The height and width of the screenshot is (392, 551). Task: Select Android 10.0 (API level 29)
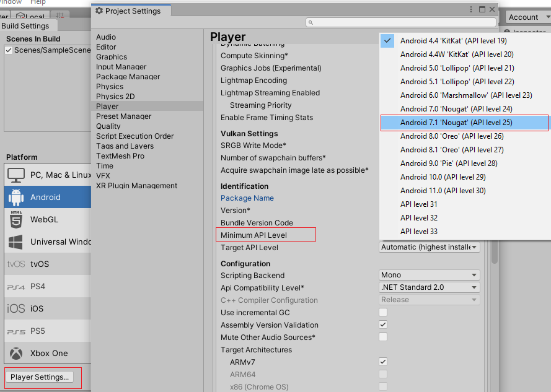tap(465, 177)
